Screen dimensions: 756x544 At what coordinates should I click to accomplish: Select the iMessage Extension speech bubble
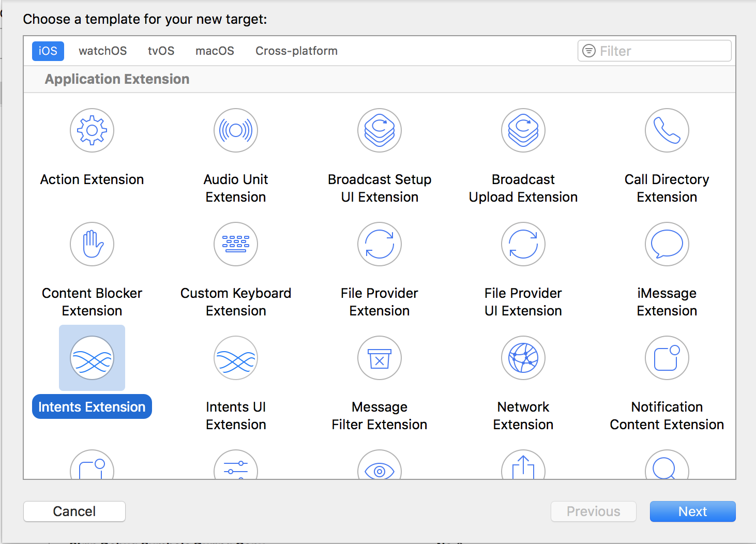coord(667,244)
